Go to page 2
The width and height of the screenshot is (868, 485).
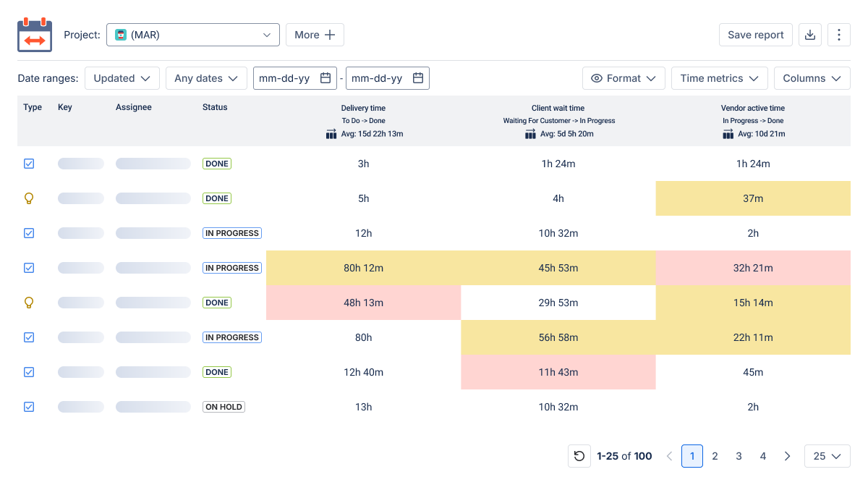(715, 456)
